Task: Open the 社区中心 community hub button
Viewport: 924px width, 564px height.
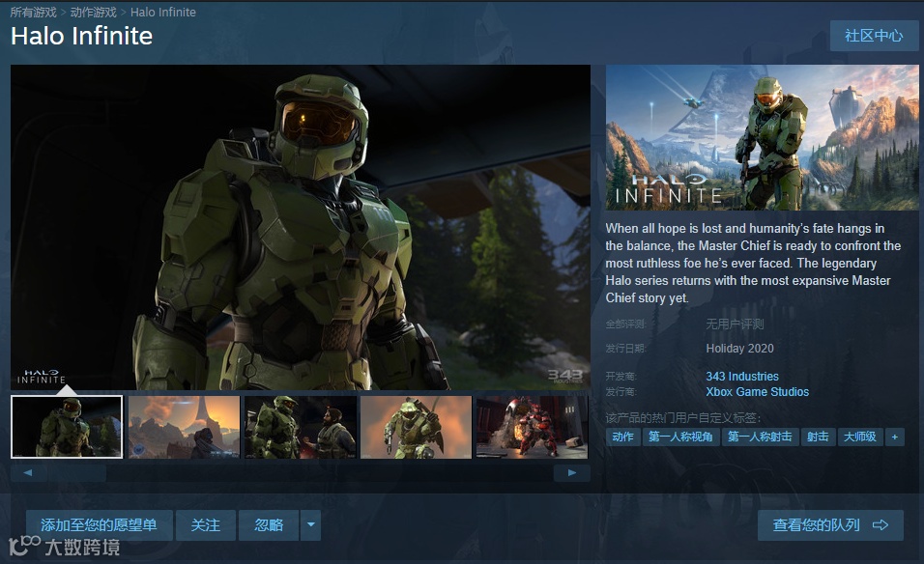Action: [x=874, y=36]
